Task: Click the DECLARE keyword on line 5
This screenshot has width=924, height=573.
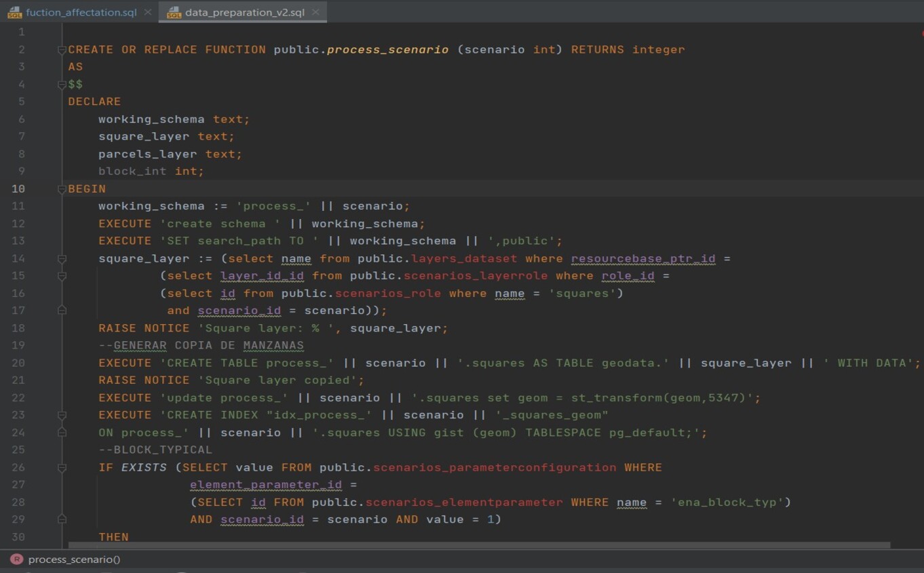Action: 94,102
